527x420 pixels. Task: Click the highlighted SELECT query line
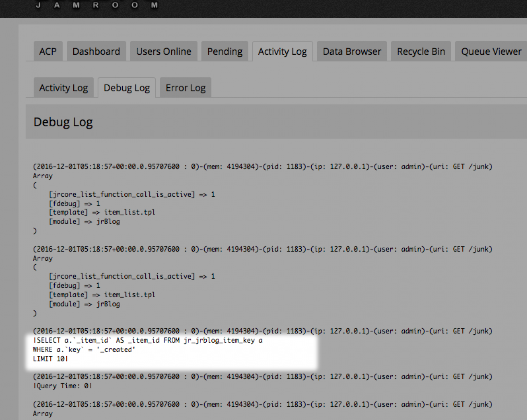point(148,341)
